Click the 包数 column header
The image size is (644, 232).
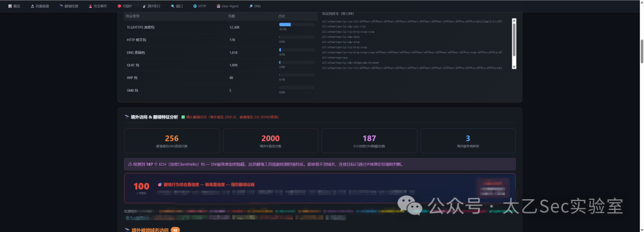pyautogui.click(x=231, y=16)
